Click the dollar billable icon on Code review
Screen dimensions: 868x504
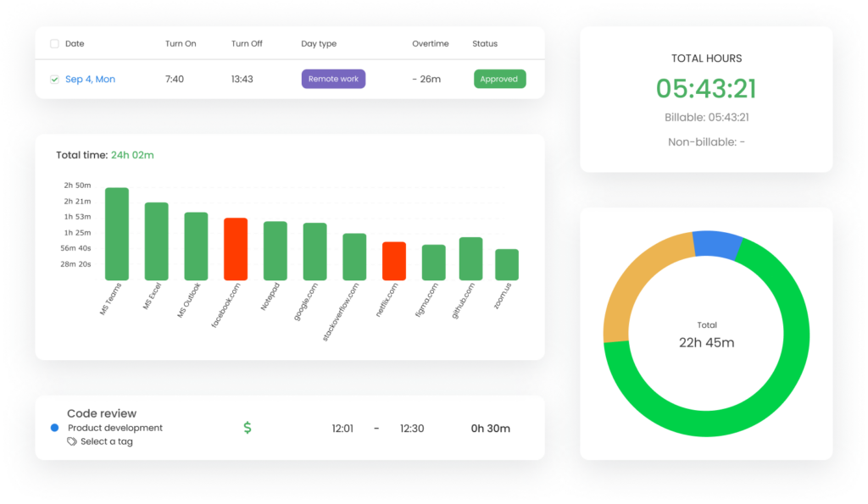point(247,428)
